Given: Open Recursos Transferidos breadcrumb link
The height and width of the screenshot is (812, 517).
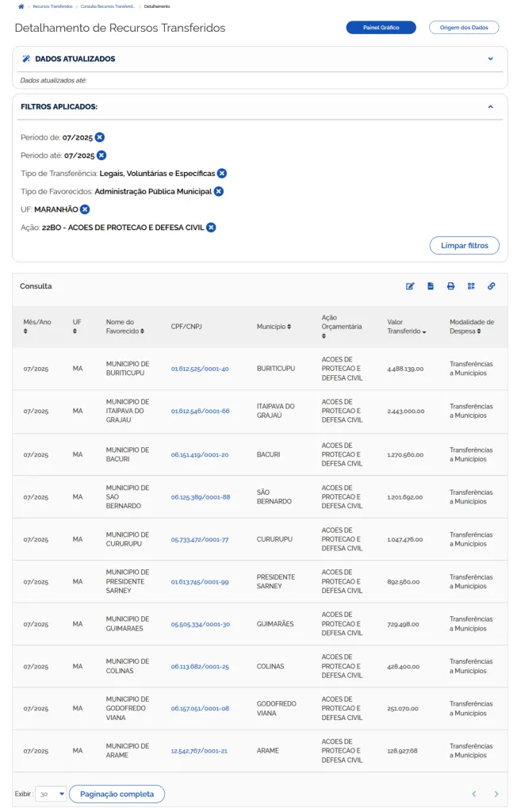Looking at the screenshot, I should (x=53, y=6).
